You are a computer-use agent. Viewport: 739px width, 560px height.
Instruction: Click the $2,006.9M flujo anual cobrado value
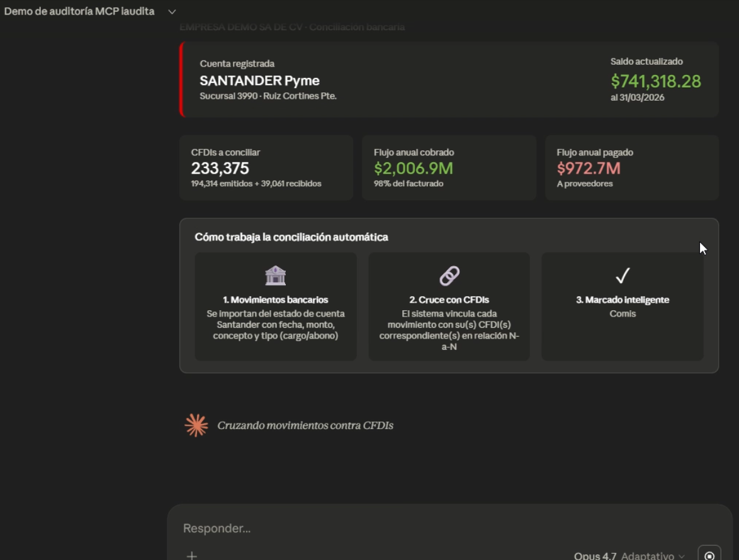(414, 168)
